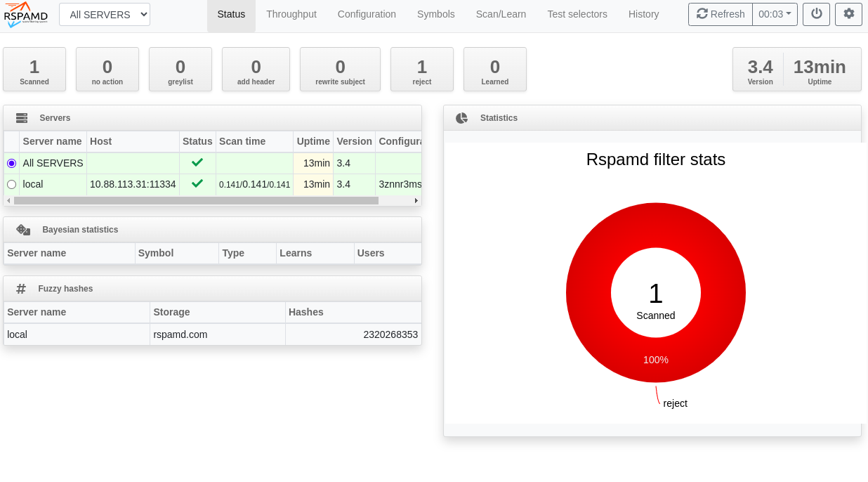Go to the Scan/Learn tab
Viewport: 868px width, 482px height.
pyautogui.click(x=501, y=14)
